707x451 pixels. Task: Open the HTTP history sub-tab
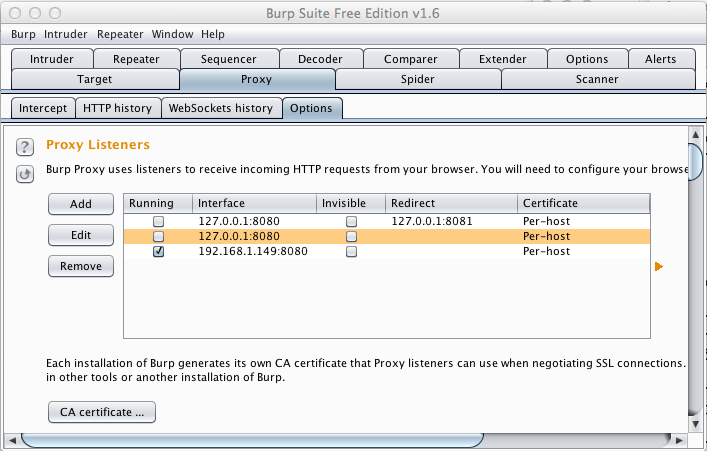pos(118,108)
